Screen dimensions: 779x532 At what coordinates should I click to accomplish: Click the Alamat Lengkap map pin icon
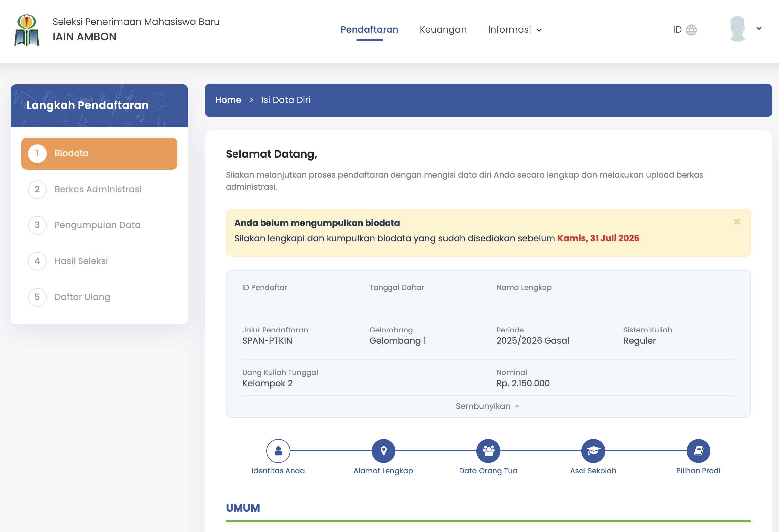(383, 451)
